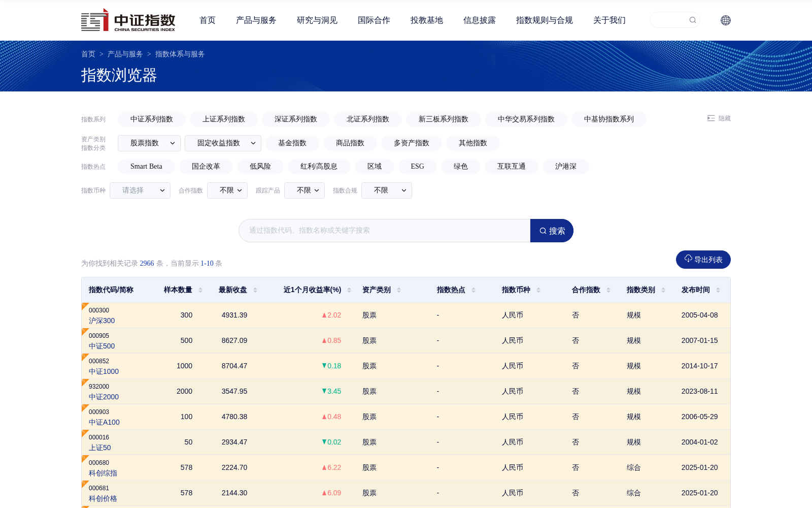This screenshot has height=508, width=812.
Task: Sort by 指数币种 column arrows
Action: tap(538, 290)
